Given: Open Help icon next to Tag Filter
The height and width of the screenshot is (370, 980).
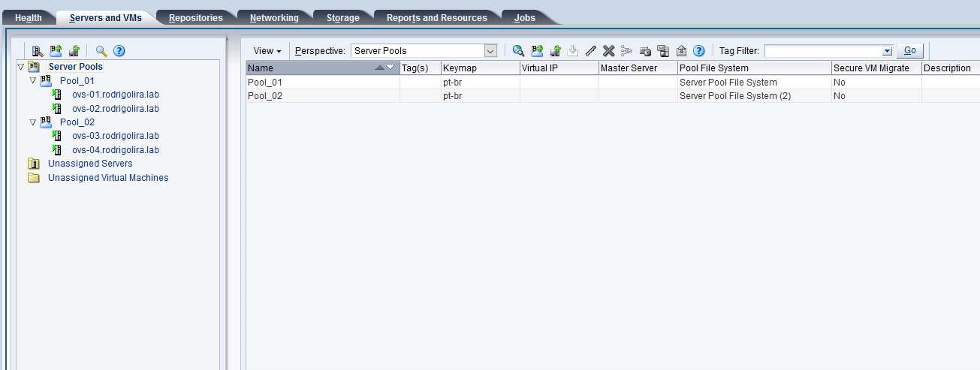Looking at the screenshot, I should 698,51.
